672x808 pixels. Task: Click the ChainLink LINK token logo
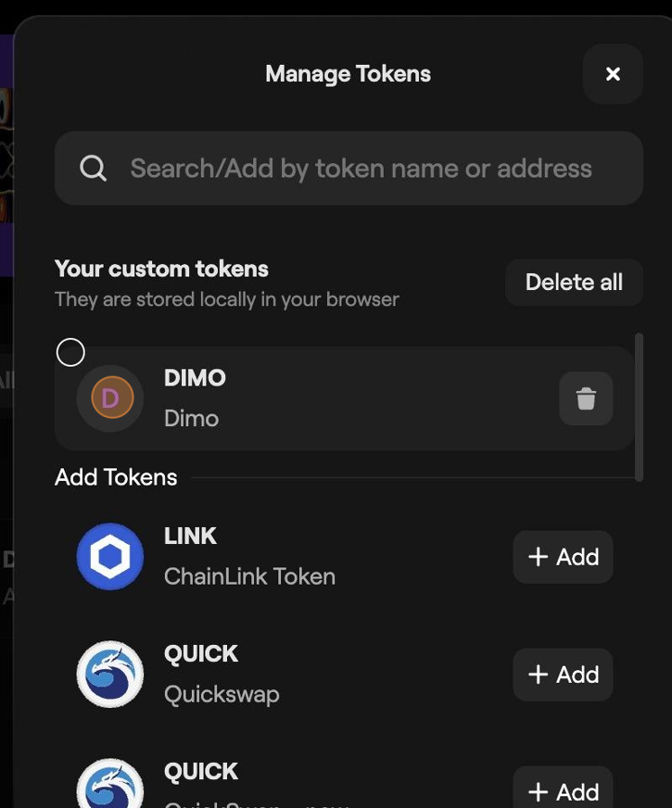point(110,557)
